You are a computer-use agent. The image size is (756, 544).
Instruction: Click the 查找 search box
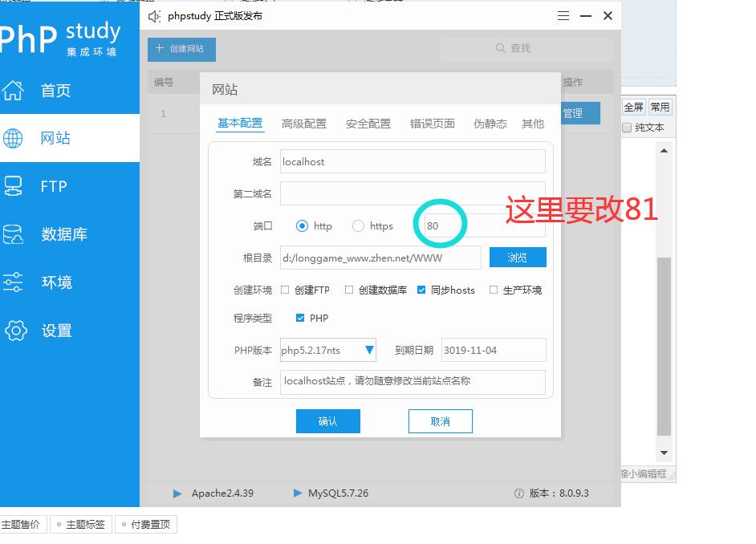pos(526,49)
